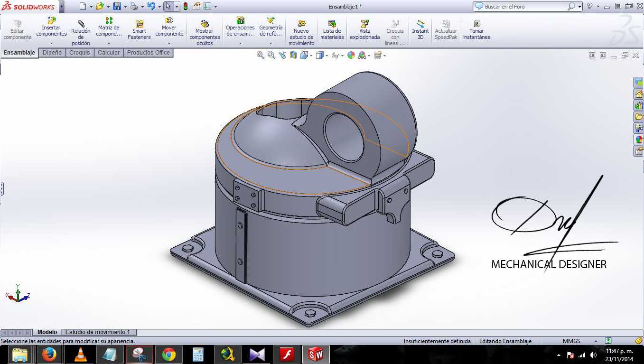This screenshot has width=644, height=364.
Task: Open Appearances color ball in task pane
Action: click(x=639, y=140)
